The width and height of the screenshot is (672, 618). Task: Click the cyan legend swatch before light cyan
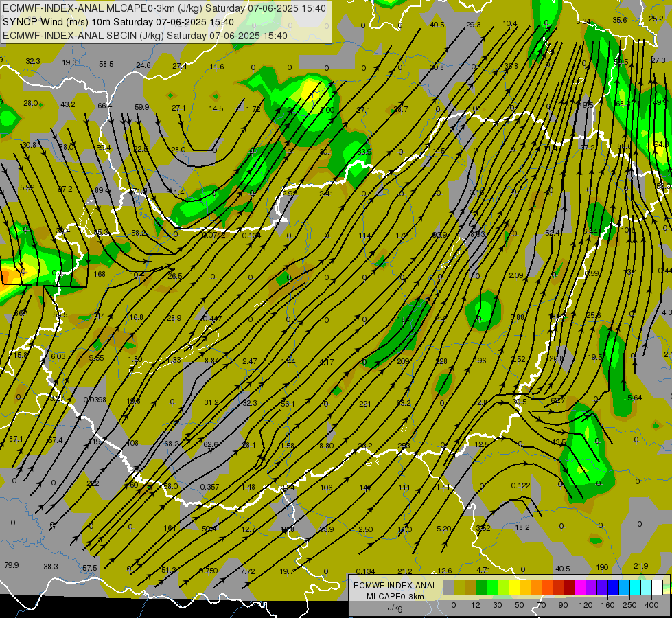(636, 587)
